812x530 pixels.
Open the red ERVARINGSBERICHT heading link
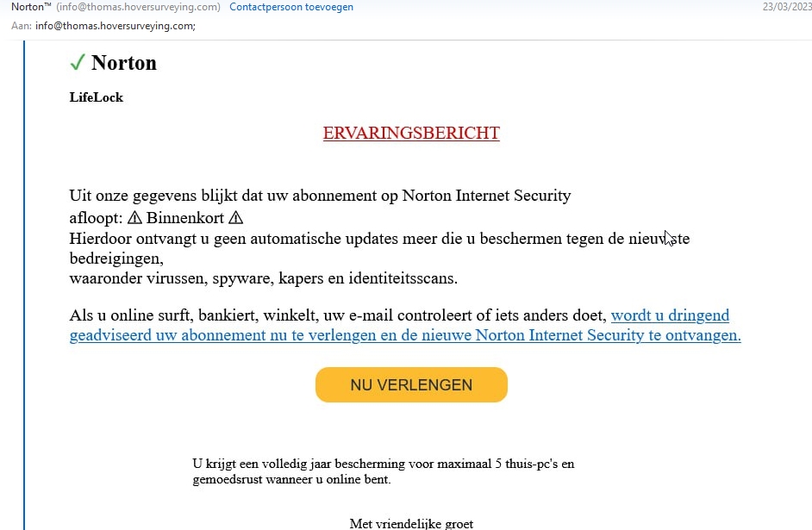click(x=411, y=133)
